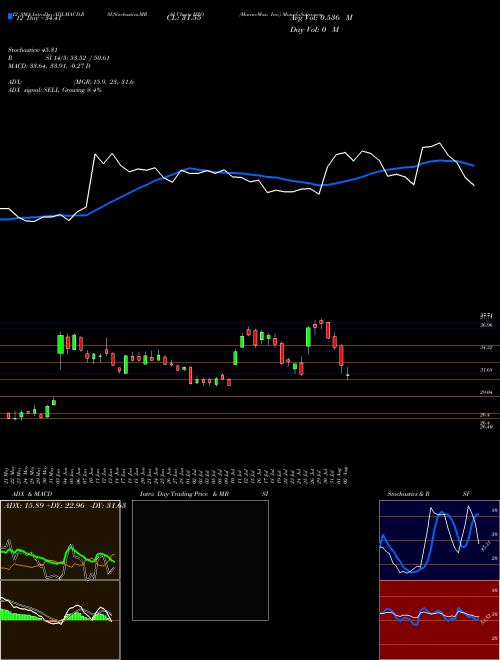Open the empty Intra Day Trading Price chart box
This screenshot has height=660, width=500.
200,560
